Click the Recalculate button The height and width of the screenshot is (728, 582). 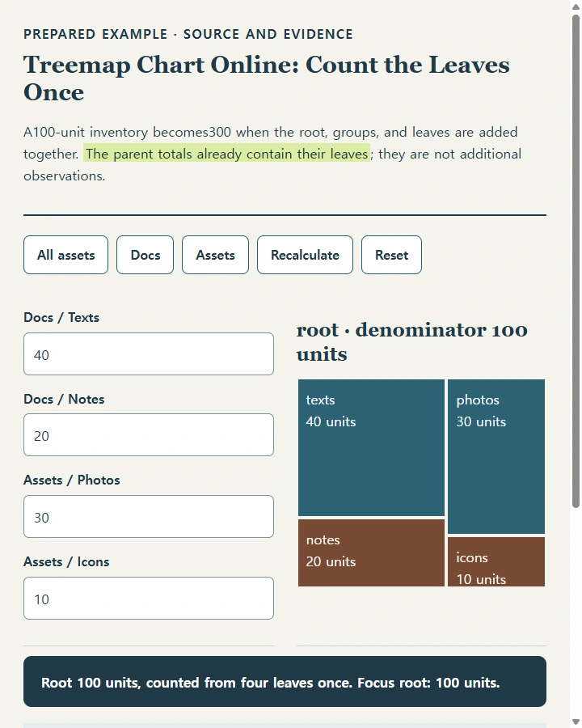coord(305,255)
